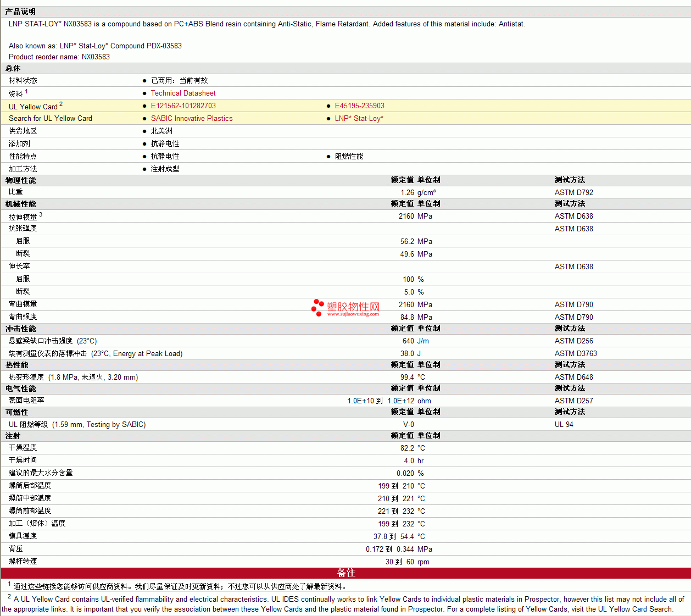Click the yield tensile strength value 56.2

coord(407,242)
